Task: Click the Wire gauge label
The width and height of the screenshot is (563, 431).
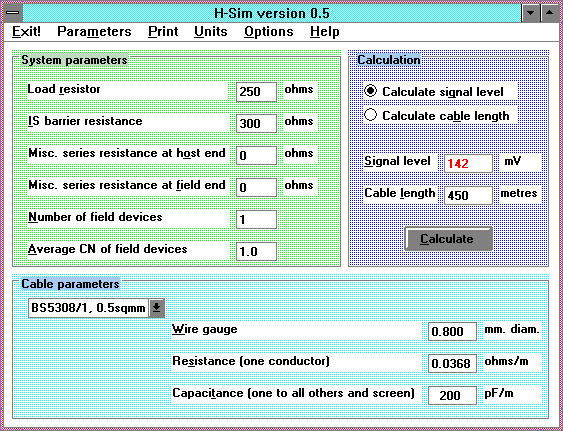Action: click(204, 329)
